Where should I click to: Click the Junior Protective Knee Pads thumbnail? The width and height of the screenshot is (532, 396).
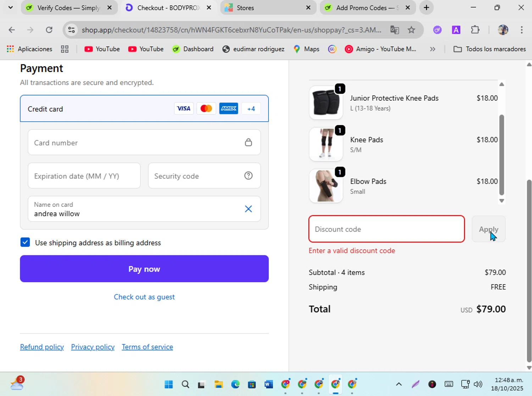pos(326,102)
